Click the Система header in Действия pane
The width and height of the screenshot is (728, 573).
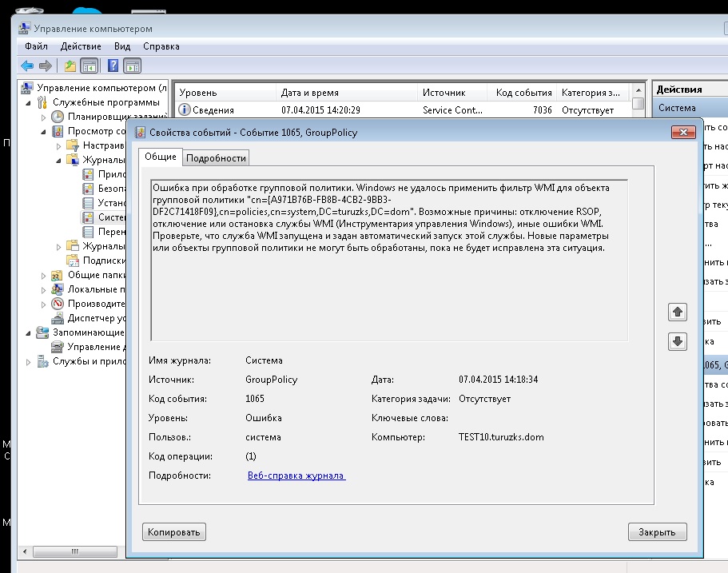690,108
